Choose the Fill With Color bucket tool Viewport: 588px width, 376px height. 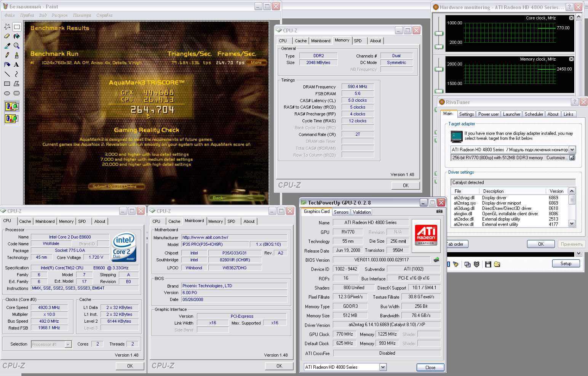tap(17, 36)
